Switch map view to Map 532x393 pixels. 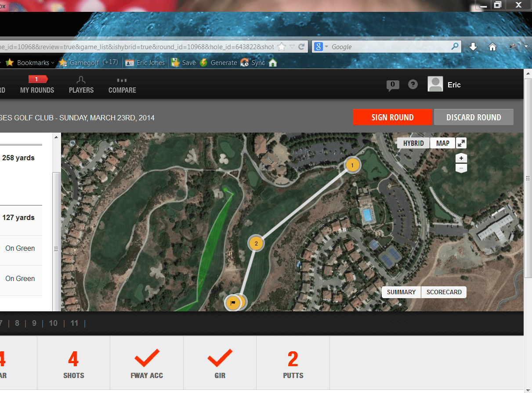443,143
